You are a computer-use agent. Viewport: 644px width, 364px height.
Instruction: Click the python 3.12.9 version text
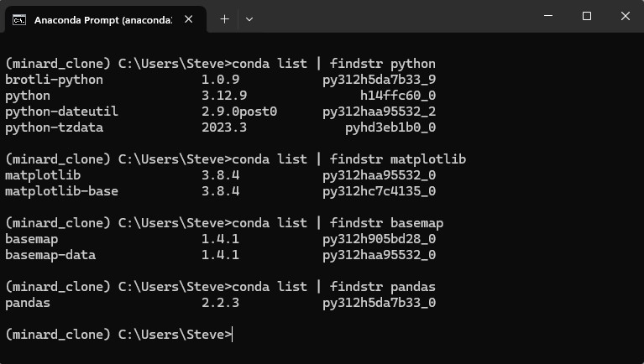pyautogui.click(x=224, y=96)
